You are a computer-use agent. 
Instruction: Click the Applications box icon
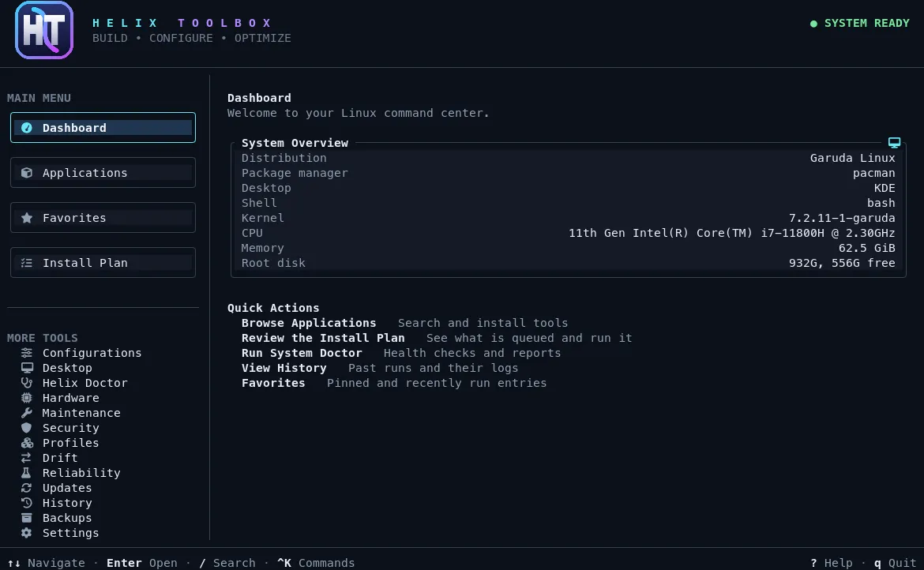(27, 173)
